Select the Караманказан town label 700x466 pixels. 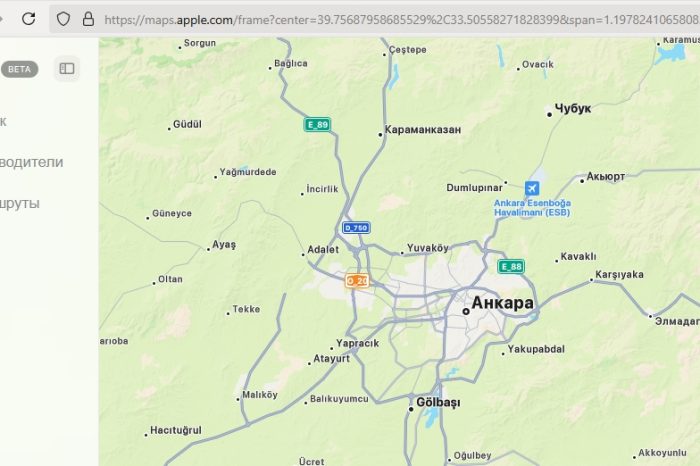pos(423,130)
